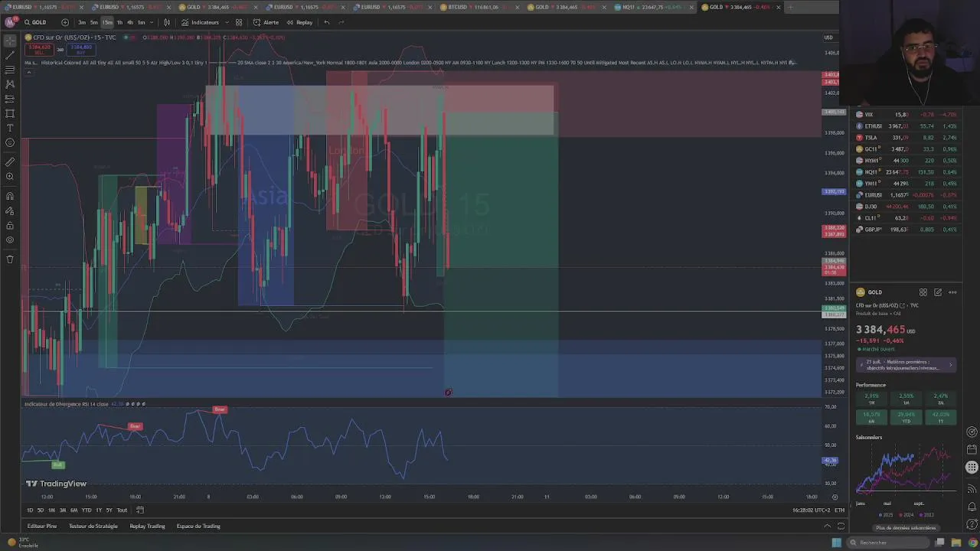Open the news feed icon in right sidebar

pos(972,488)
